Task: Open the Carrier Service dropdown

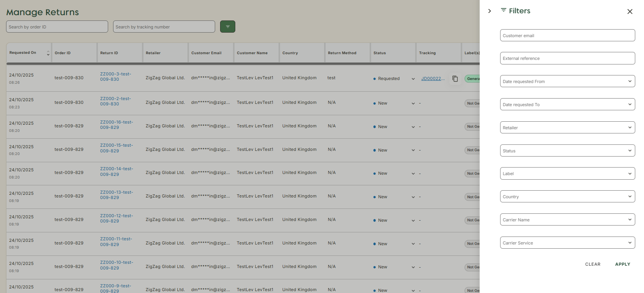Action: (x=567, y=243)
